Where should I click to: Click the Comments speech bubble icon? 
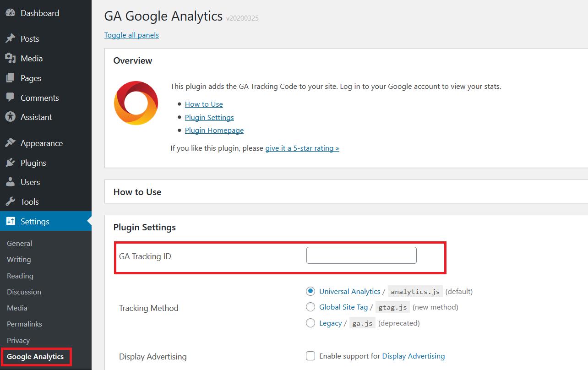click(x=10, y=98)
